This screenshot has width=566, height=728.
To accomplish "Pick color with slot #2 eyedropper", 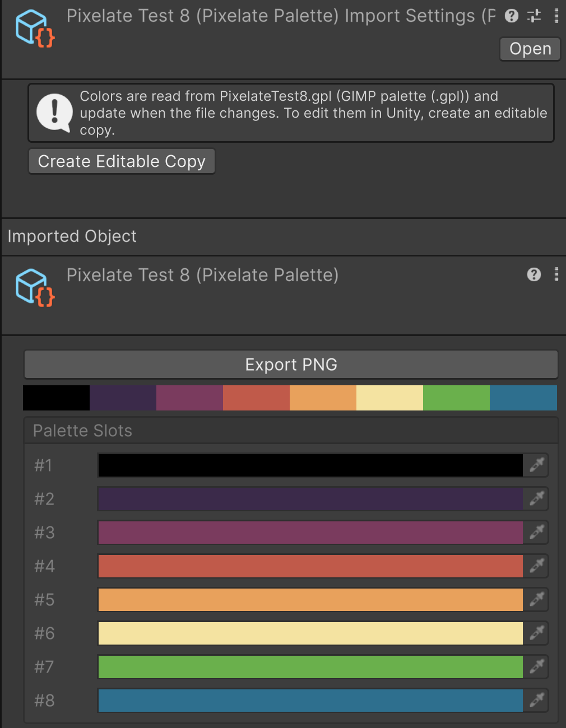I will tap(536, 499).
